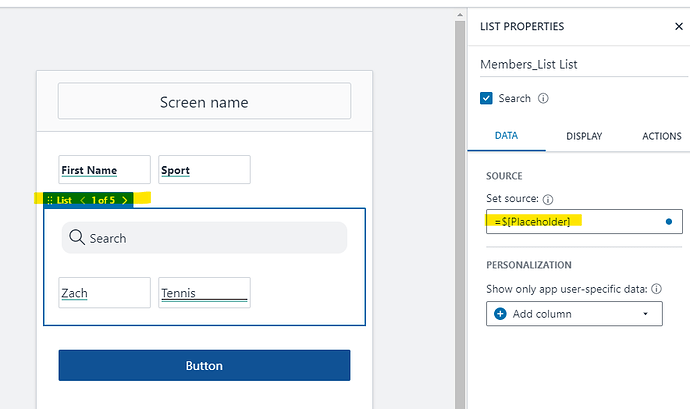Image resolution: width=690 pixels, height=409 pixels.
Task: Open the ACTIONS tab
Action: [x=661, y=136]
